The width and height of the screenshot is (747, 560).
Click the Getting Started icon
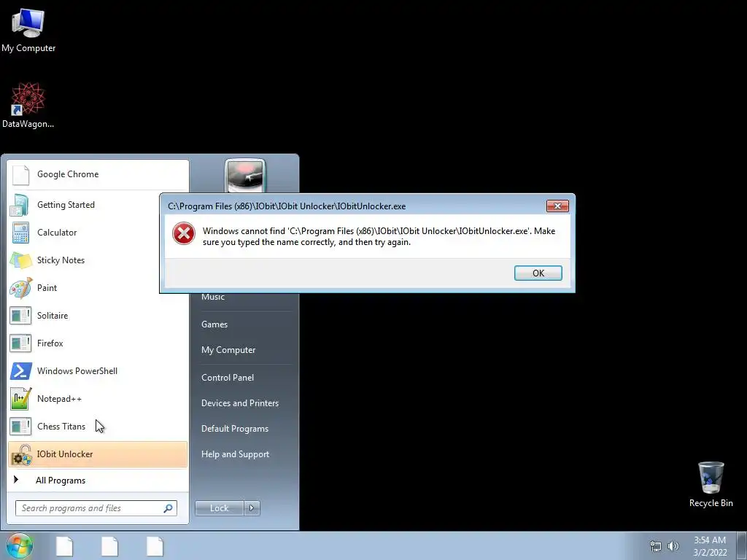(x=20, y=205)
